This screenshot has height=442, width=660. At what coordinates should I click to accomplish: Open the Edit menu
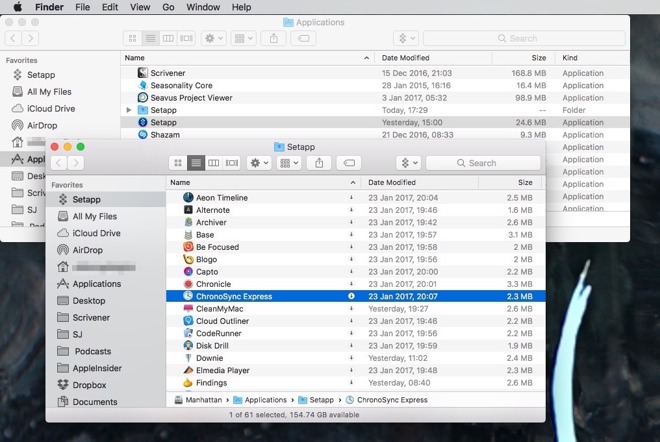click(110, 7)
